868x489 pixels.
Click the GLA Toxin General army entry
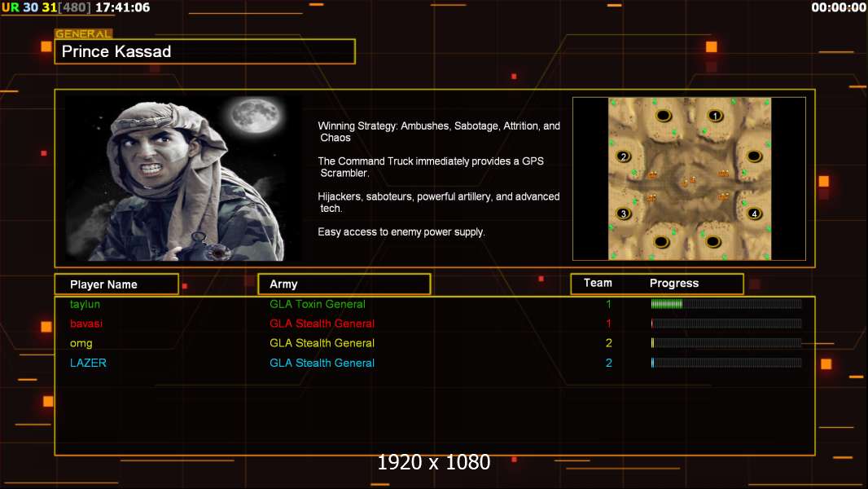tap(318, 304)
